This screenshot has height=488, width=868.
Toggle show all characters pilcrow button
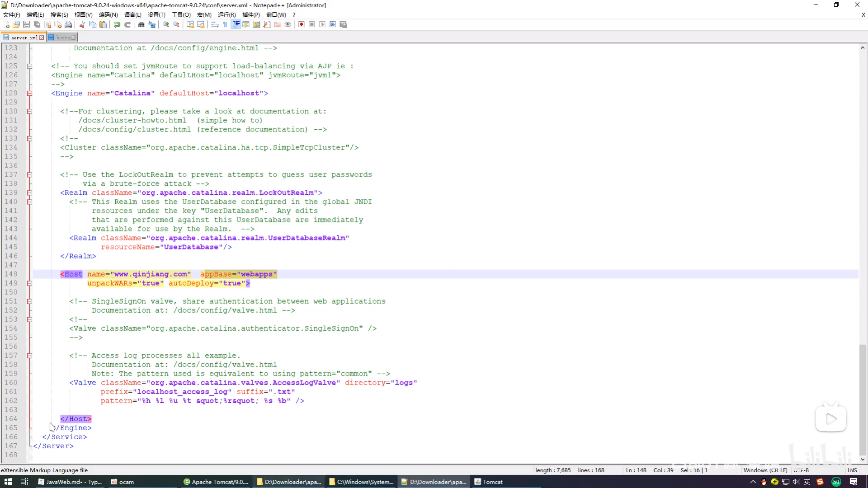coord(225,24)
